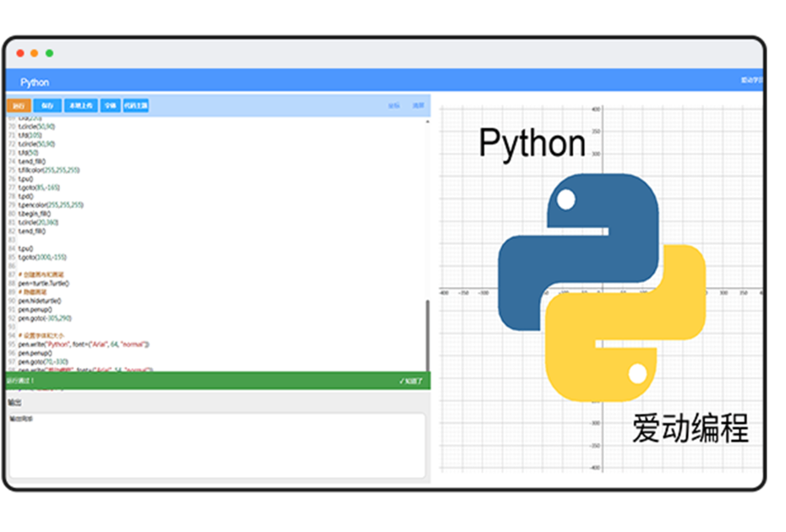Click the 输出 output panel header
786x532 pixels.
pos(20,400)
